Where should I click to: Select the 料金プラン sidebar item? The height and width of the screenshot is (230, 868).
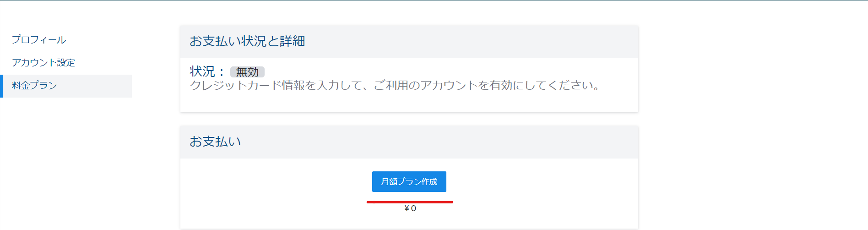[x=66, y=86]
